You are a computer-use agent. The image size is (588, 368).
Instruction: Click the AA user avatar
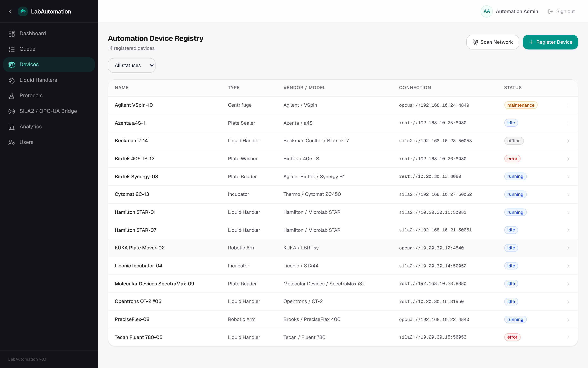coord(487,11)
